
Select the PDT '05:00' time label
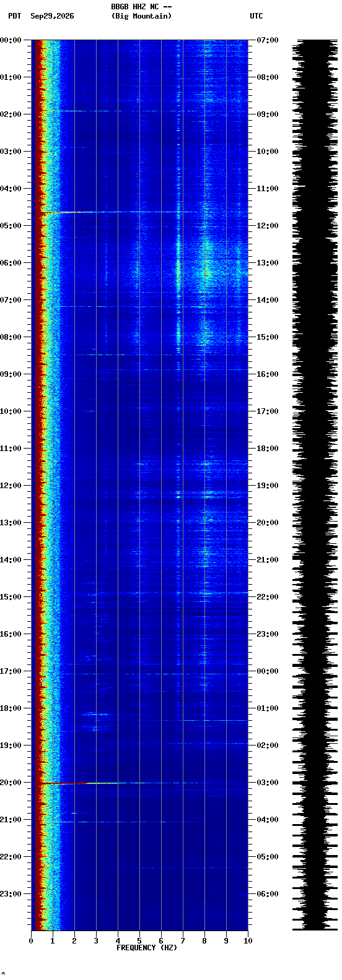point(11,226)
